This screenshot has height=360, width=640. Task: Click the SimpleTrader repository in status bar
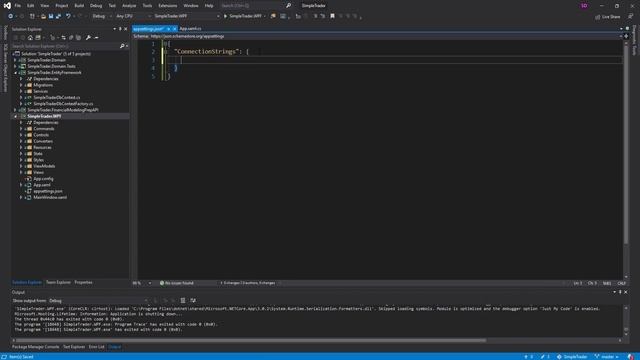coord(571,357)
